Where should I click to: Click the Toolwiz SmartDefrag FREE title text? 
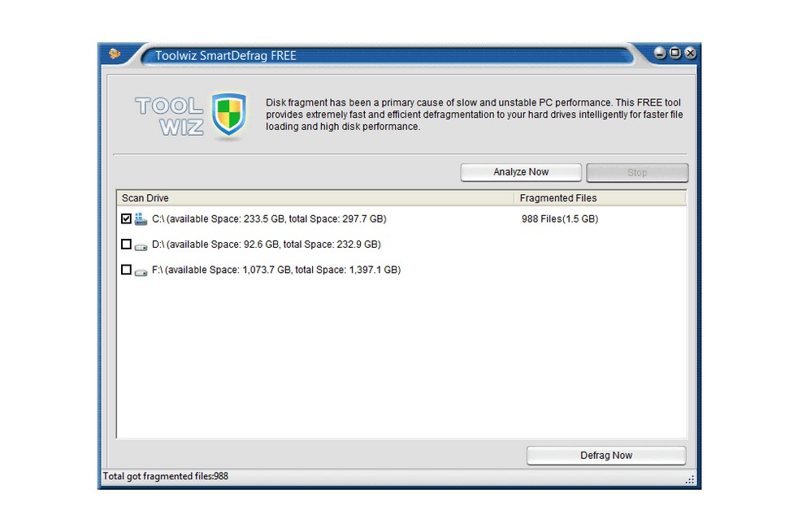tap(225, 55)
